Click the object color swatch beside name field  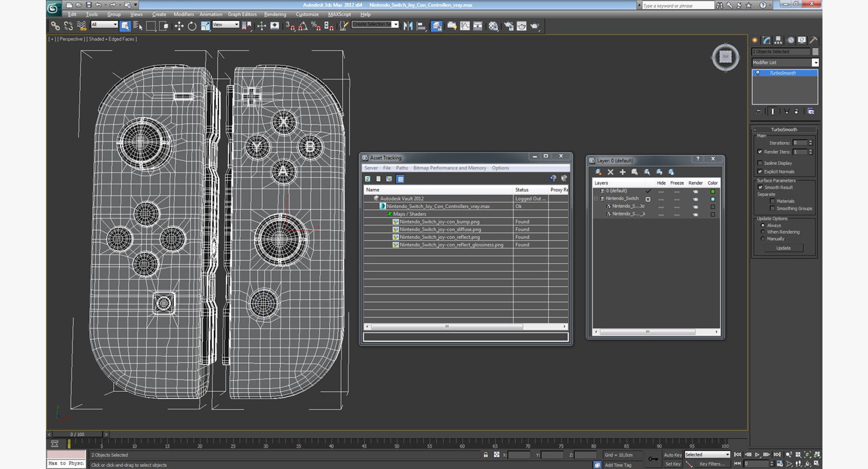815,52
